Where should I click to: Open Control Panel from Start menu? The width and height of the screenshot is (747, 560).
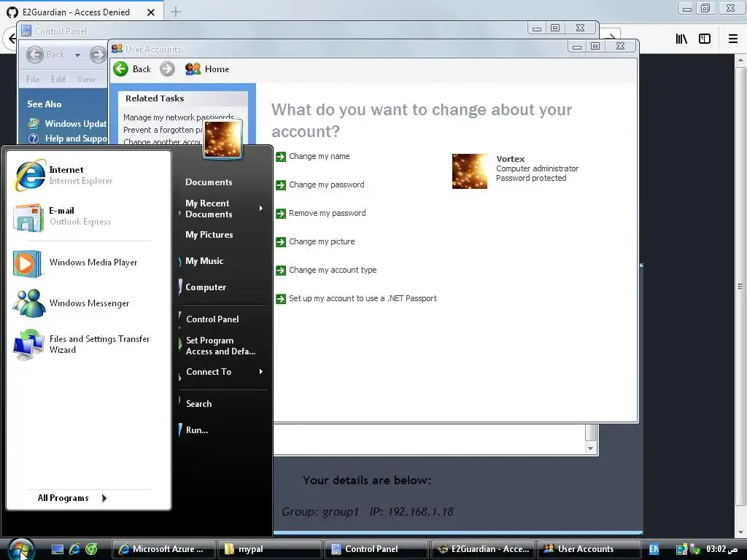click(x=212, y=319)
